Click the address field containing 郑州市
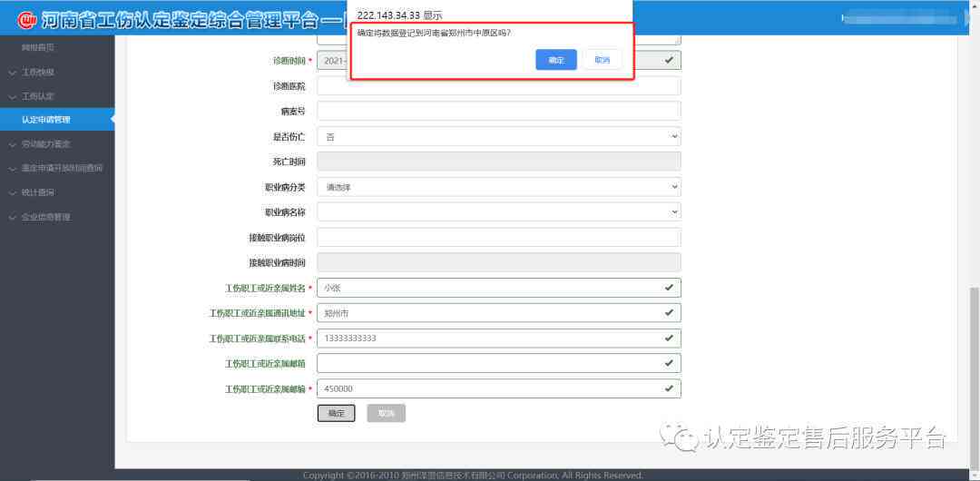 (499, 313)
